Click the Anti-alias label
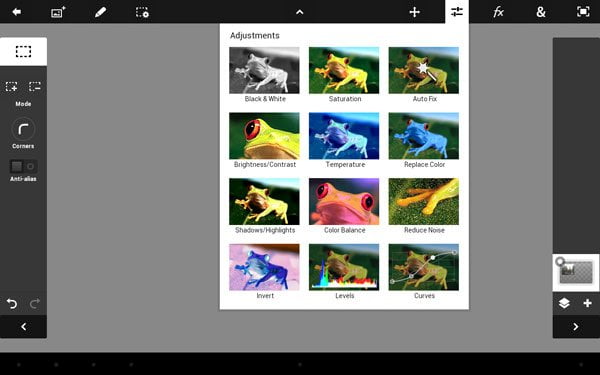600x375 pixels. point(23,179)
